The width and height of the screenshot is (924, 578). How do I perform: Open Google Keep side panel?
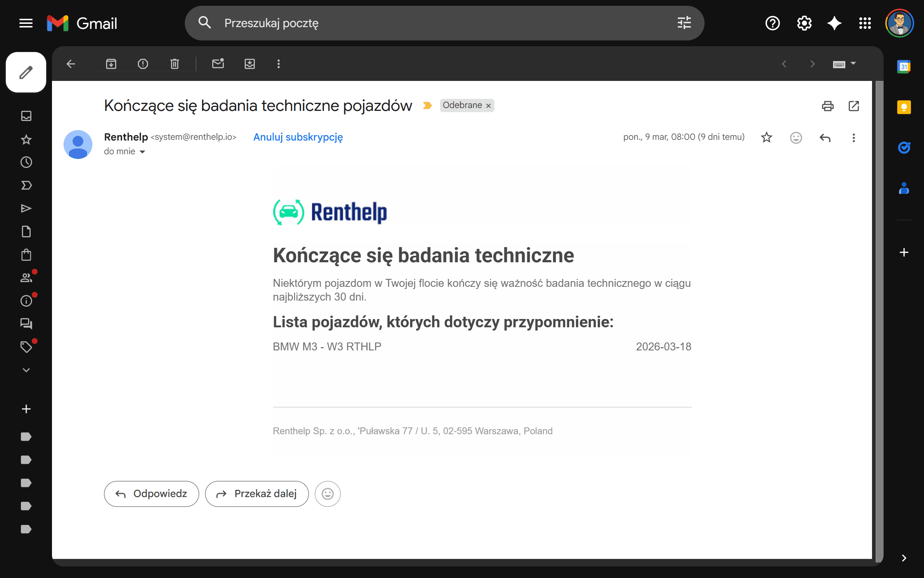coord(904,107)
